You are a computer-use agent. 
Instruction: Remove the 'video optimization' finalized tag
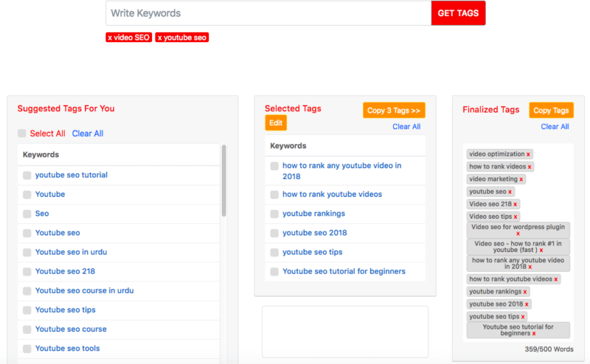(x=528, y=155)
